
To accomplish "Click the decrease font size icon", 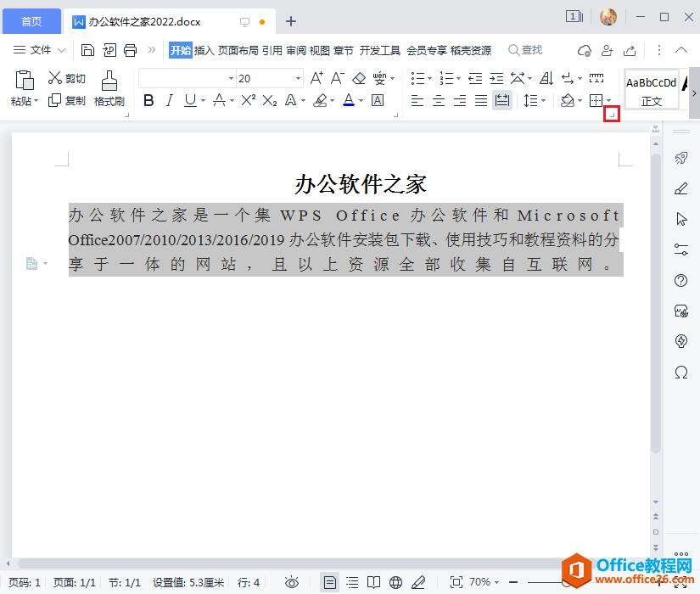I will (338, 78).
